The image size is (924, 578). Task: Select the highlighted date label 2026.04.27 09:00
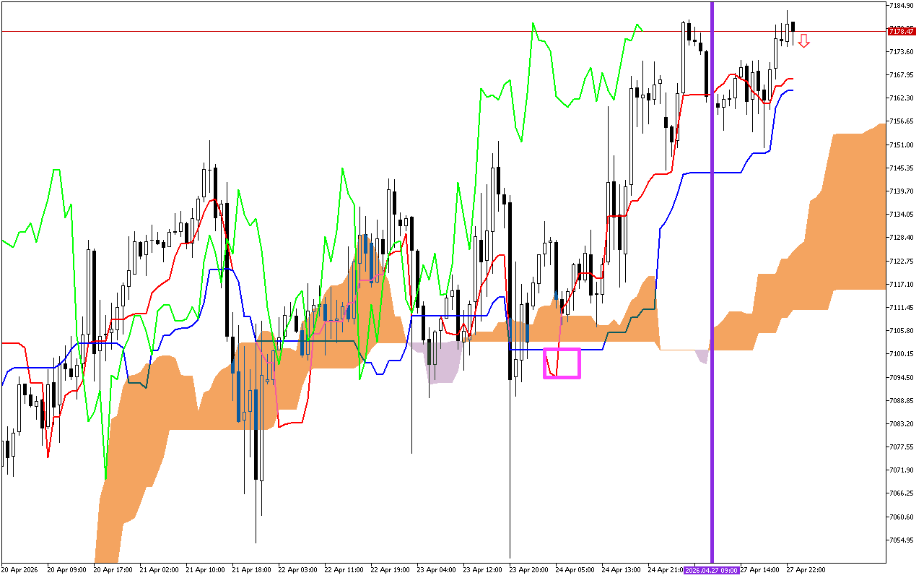(x=710, y=570)
